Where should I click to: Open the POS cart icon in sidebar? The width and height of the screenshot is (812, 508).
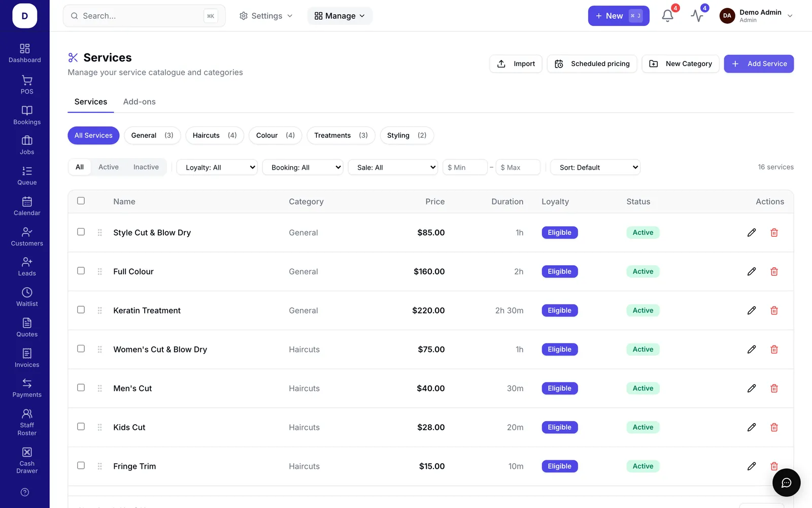pyautogui.click(x=27, y=80)
